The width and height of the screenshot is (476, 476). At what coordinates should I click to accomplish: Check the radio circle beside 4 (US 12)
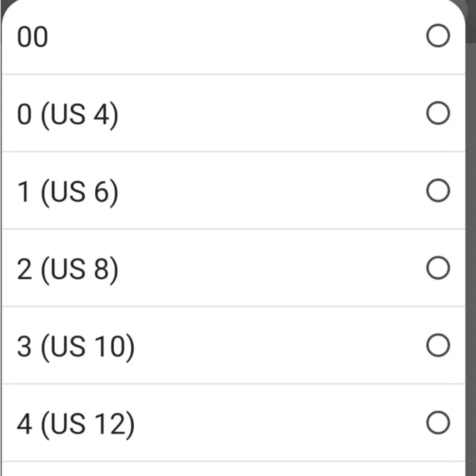(438, 423)
